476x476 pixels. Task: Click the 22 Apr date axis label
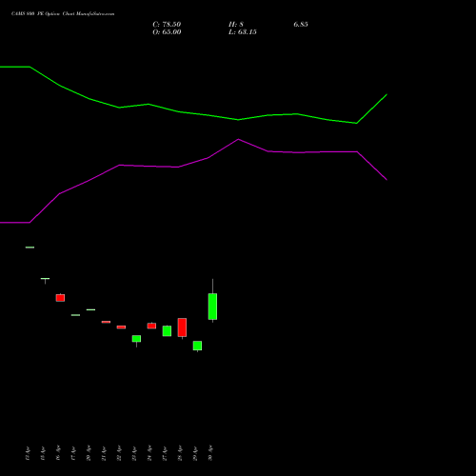(x=119, y=453)
